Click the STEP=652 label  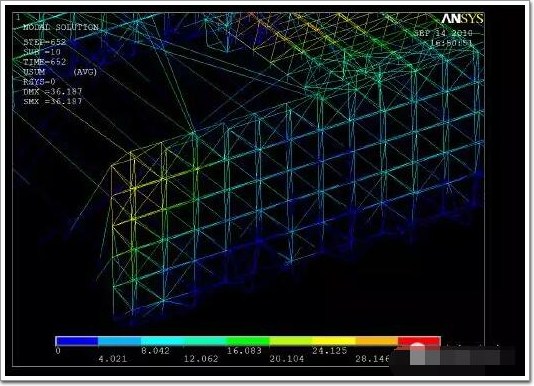click(x=44, y=42)
